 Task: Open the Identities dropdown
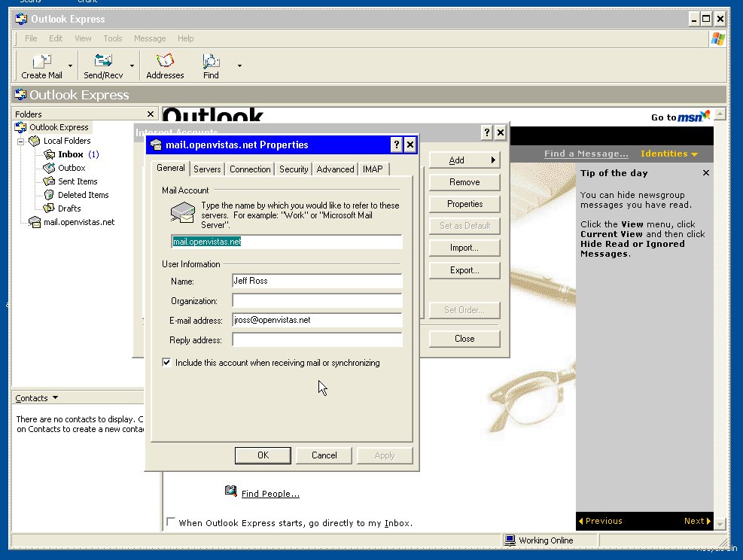tap(668, 154)
